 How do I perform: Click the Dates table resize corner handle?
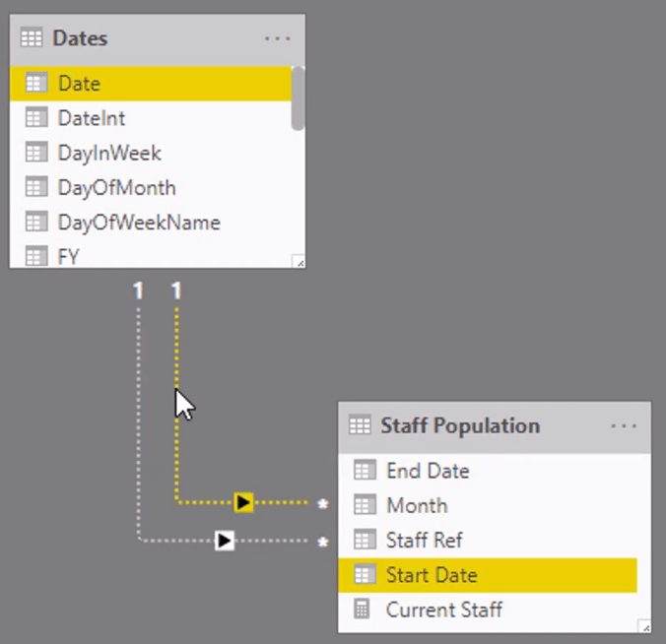coord(299,262)
